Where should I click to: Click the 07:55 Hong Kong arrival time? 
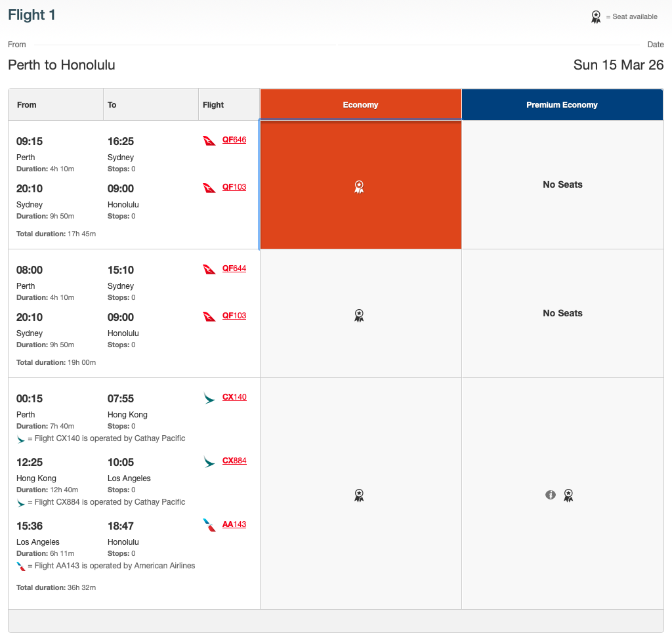tap(121, 398)
